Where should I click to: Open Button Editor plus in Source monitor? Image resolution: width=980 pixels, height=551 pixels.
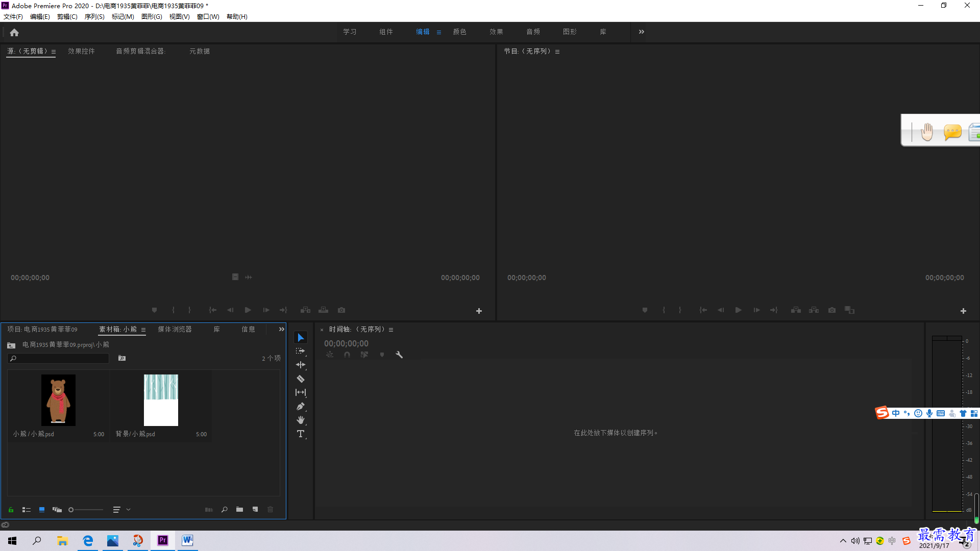[x=479, y=311]
